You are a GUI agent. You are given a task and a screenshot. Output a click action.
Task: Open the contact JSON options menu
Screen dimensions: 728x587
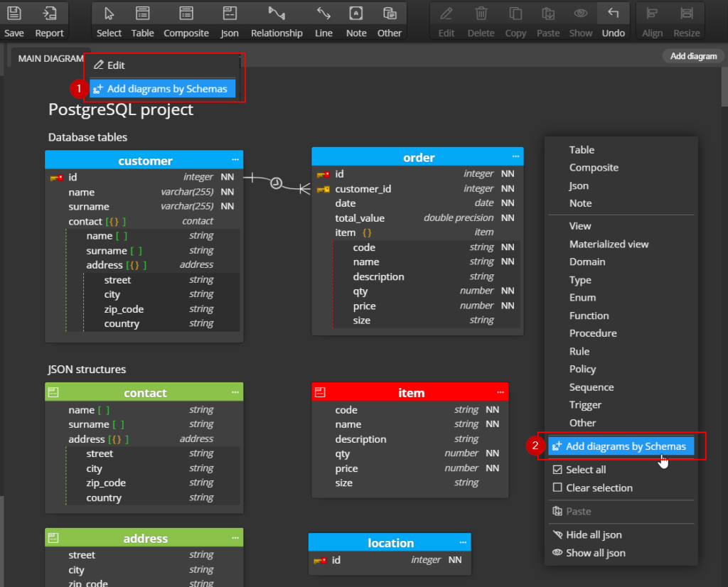click(235, 392)
